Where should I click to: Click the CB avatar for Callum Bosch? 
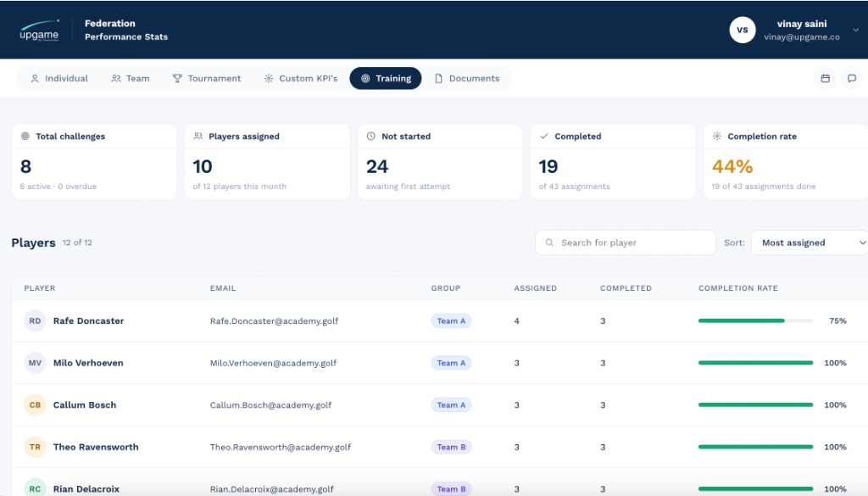click(35, 405)
